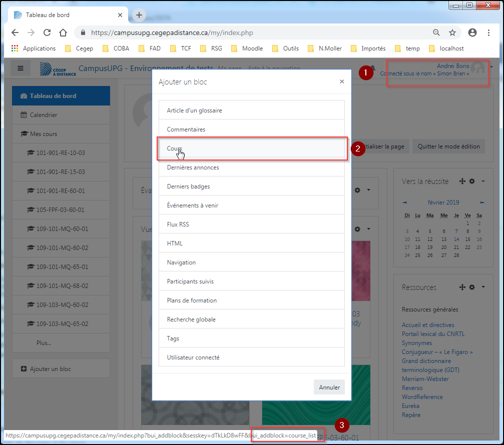Select Cours in the block list
The width and height of the screenshot is (504, 445).
(x=251, y=148)
